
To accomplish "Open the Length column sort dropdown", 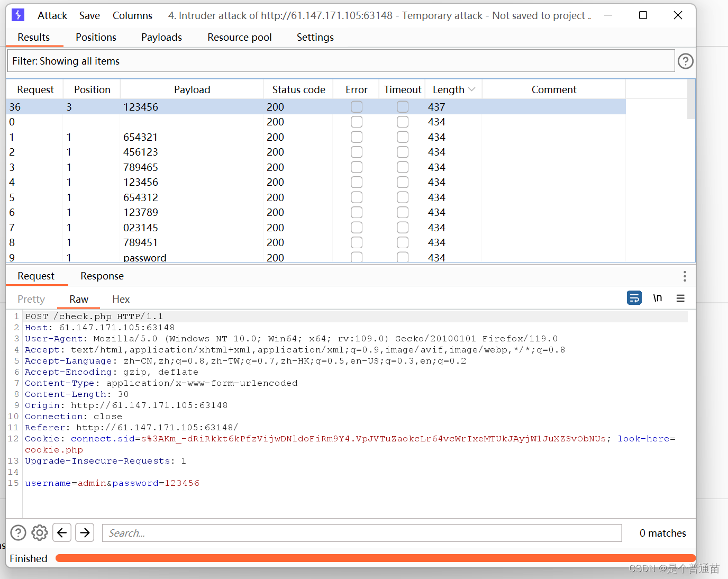I will pyautogui.click(x=471, y=89).
